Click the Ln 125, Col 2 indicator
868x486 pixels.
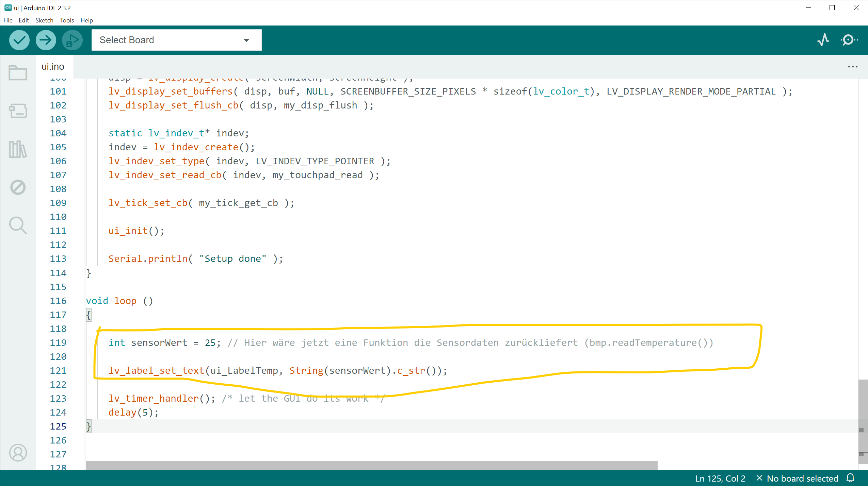pos(720,478)
